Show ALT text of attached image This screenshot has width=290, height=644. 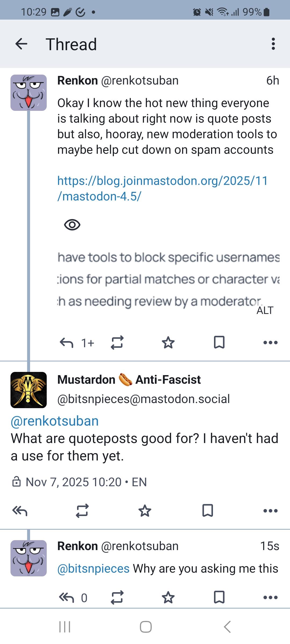265,310
